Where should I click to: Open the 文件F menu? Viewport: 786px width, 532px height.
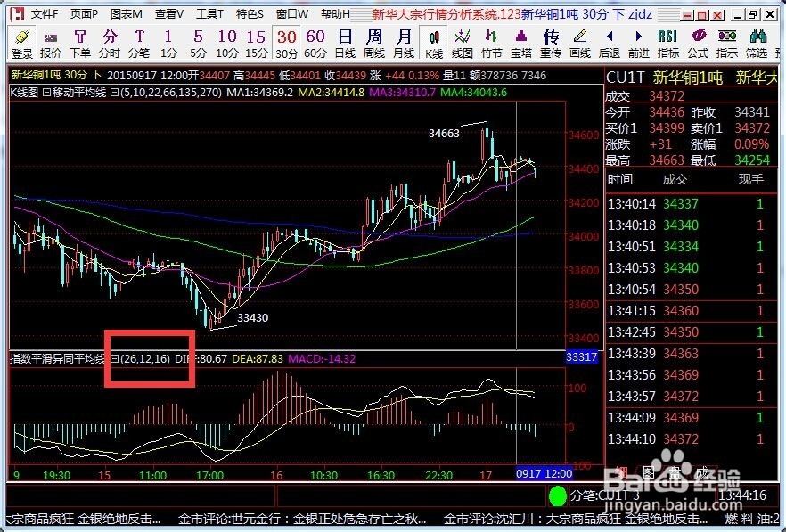(x=45, y=13)
